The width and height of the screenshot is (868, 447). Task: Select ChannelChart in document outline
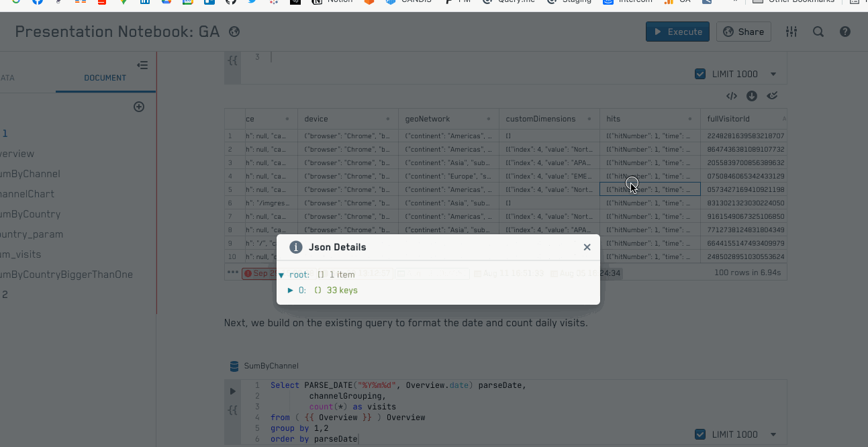pyautogui.click(x=27, y=194)
